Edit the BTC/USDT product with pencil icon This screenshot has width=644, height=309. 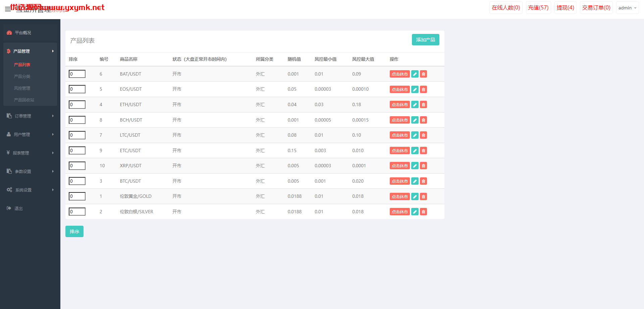[415, 181]
